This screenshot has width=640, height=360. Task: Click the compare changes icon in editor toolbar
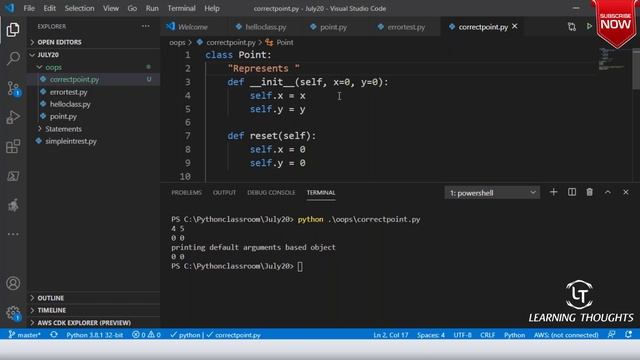(x=572, y=27)
